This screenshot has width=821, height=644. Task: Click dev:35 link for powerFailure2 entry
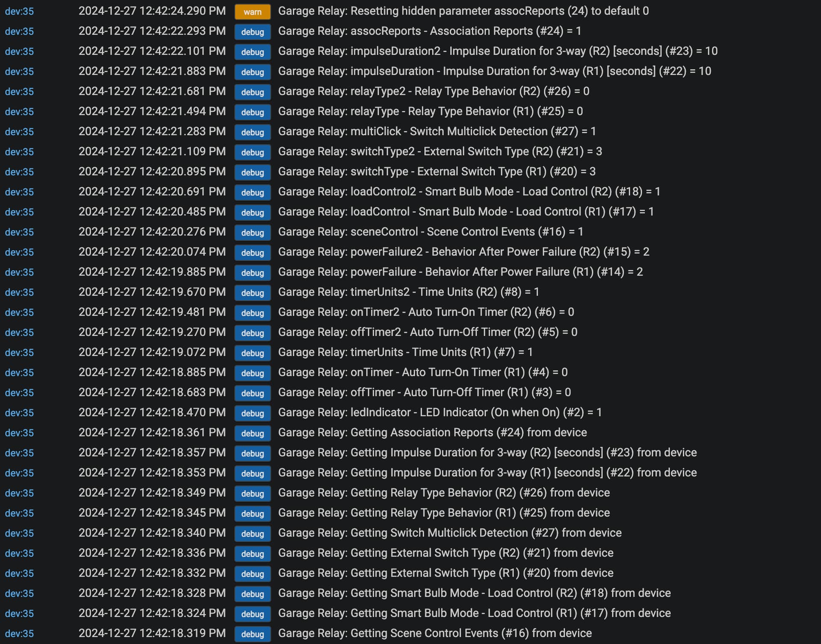point(19,252)
